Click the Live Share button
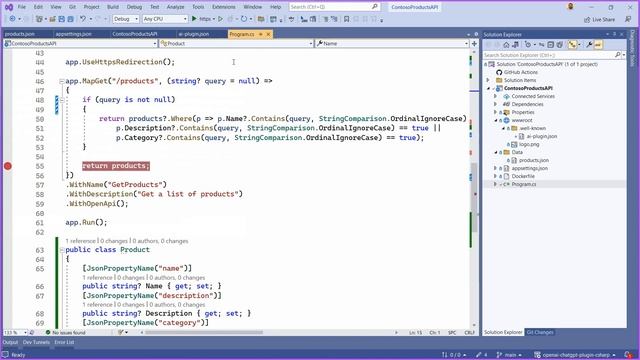640x360 pixels. [599, 20]
